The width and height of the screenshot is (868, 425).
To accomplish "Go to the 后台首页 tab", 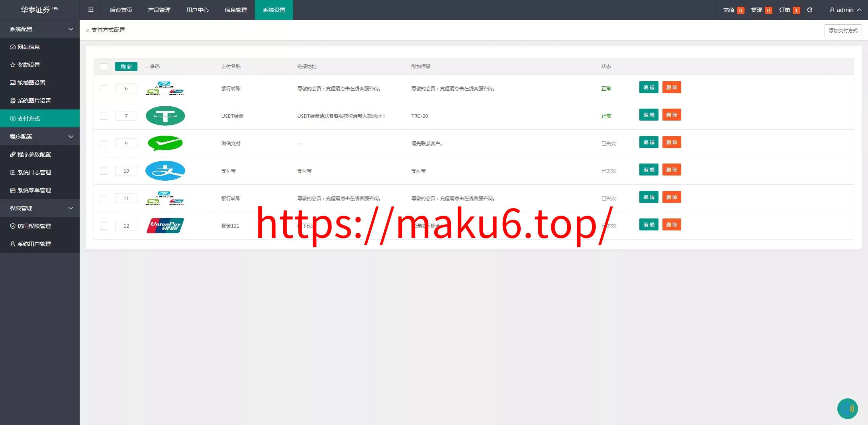I will coord(121,10).
